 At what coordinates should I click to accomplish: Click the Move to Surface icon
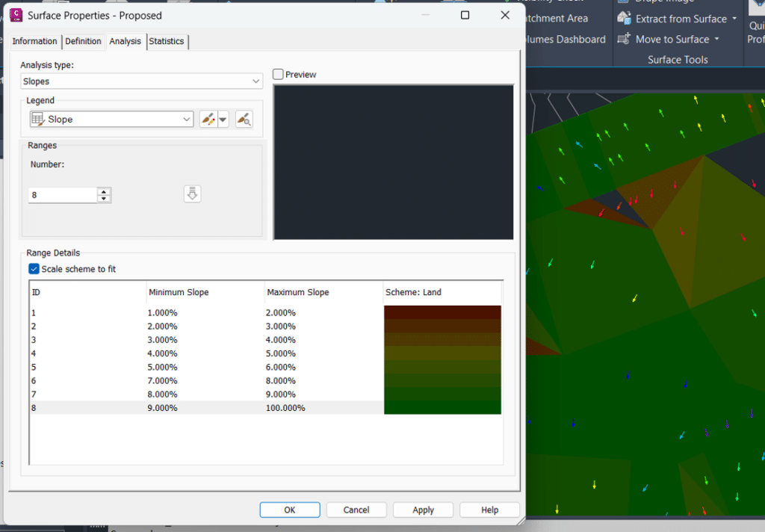click(624, 39)
